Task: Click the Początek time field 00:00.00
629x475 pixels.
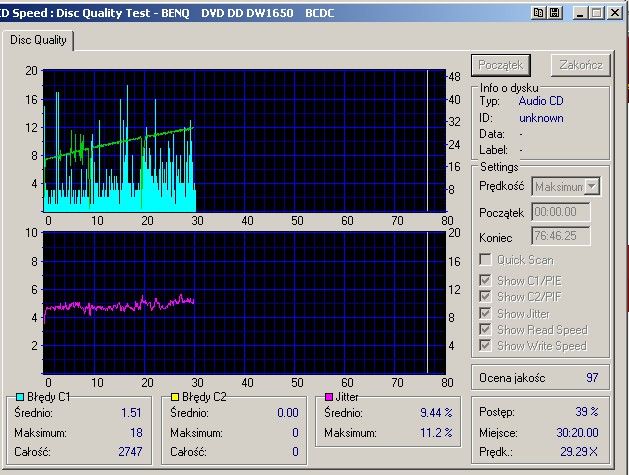Action: [x=561, y=212]
